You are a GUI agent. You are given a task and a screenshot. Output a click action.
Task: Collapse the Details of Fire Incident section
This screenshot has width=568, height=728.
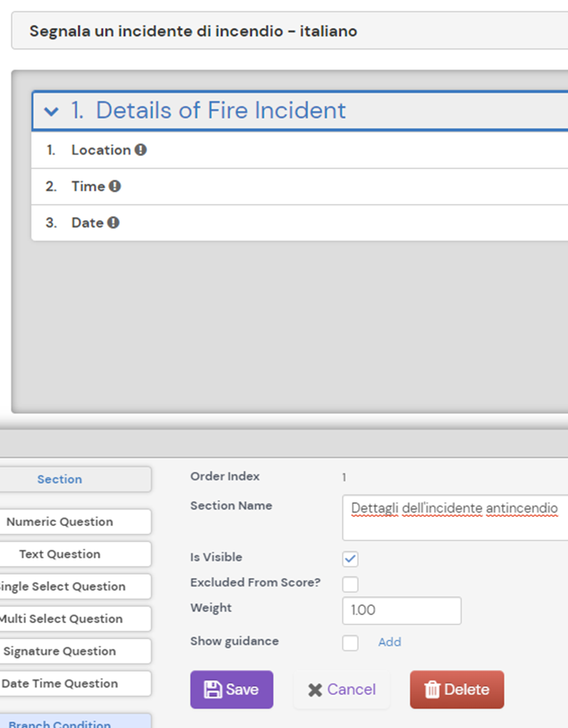click(51, 111)
